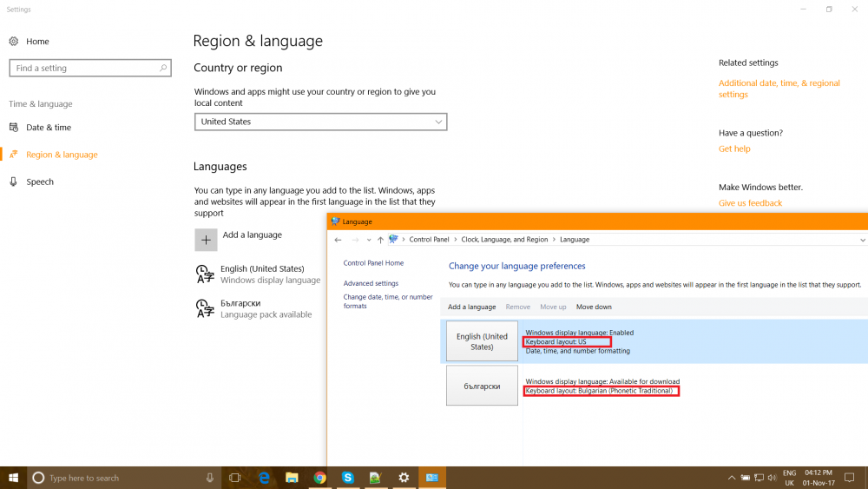Select Български language entry in Settings
Viewport: 868px width, 489px height.
253,308
